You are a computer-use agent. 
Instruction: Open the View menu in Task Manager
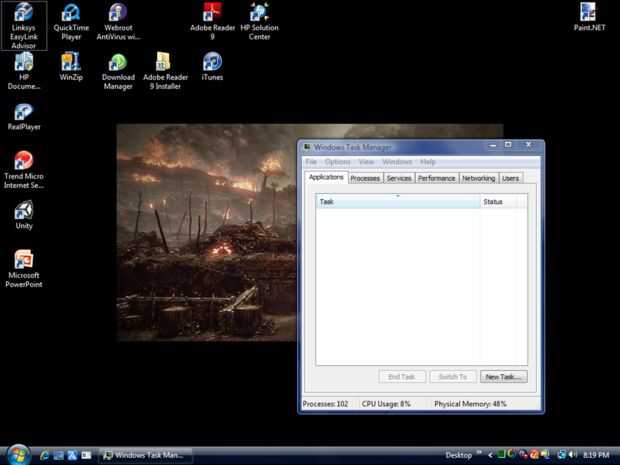pos(366,162)
